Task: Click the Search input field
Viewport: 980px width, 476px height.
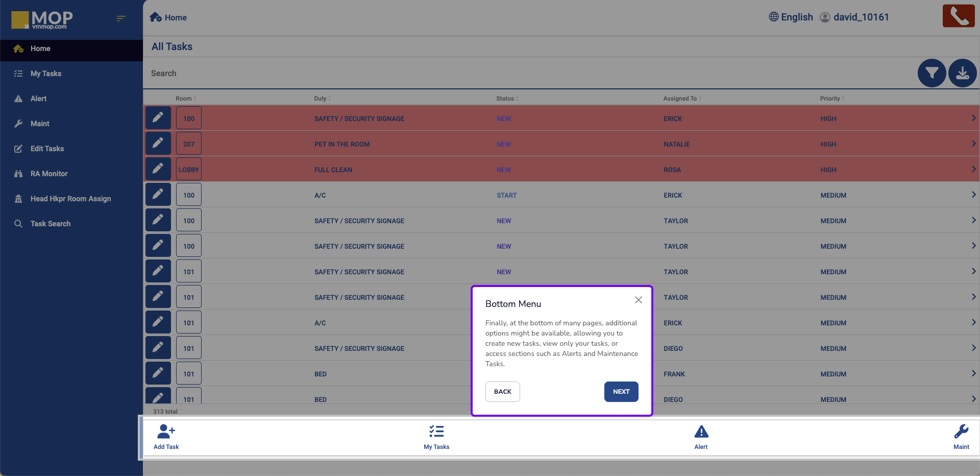Action: pyautogui.click(x=510, y=74)
